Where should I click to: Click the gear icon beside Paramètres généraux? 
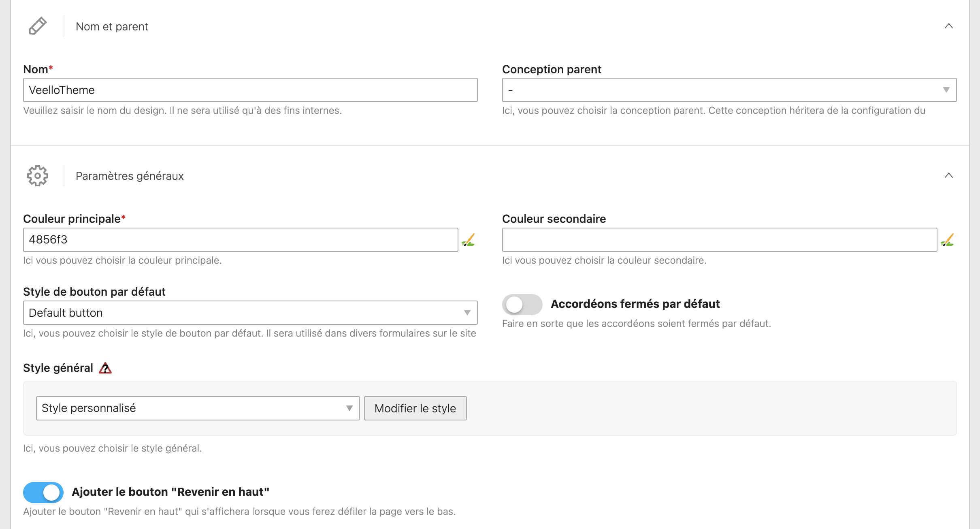click(x=38, y=176)
